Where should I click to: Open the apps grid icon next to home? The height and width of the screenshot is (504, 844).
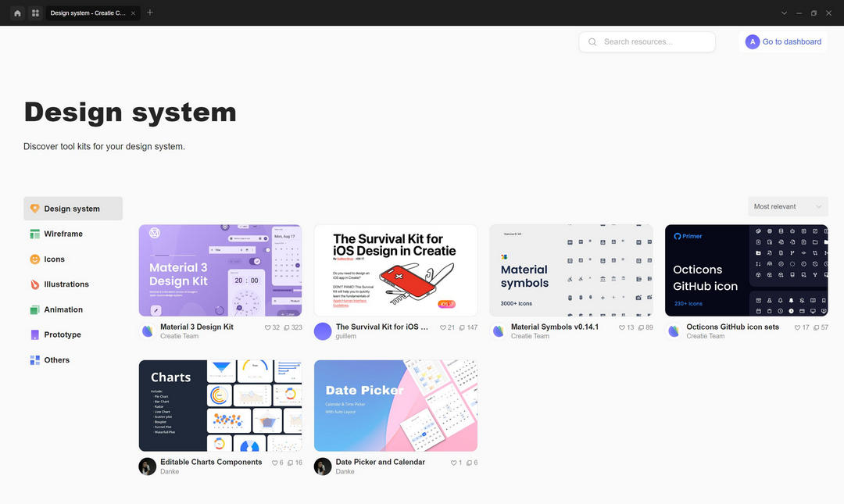(x=35, y=13)
